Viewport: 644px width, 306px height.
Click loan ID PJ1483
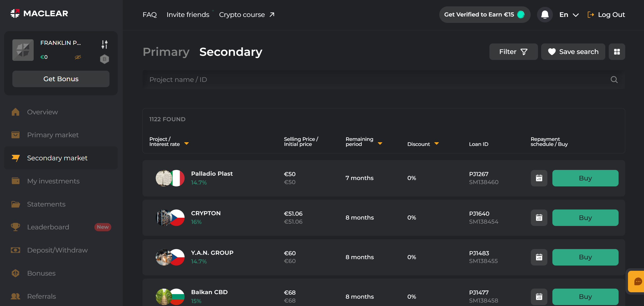(479, 253)
